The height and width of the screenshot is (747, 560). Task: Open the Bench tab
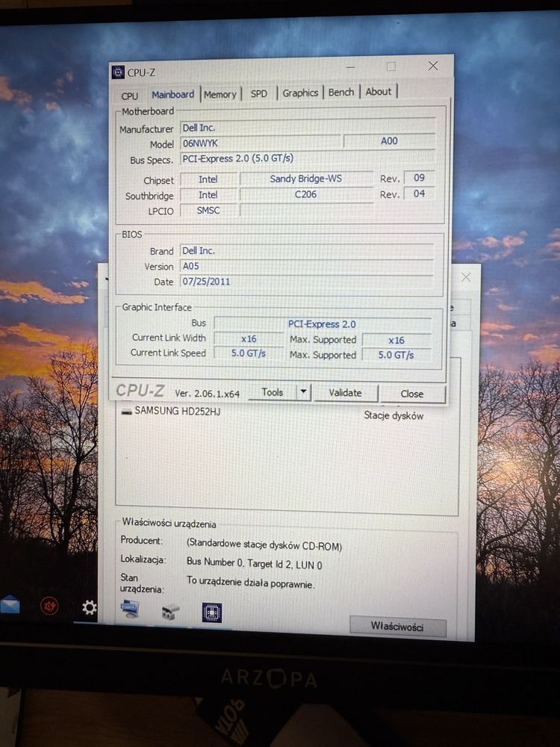[341, 92]
